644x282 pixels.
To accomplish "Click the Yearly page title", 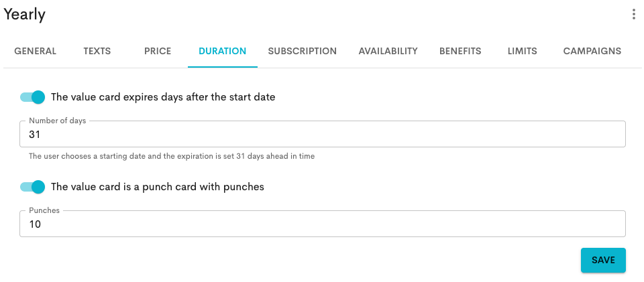I will [x=25, y=14].
